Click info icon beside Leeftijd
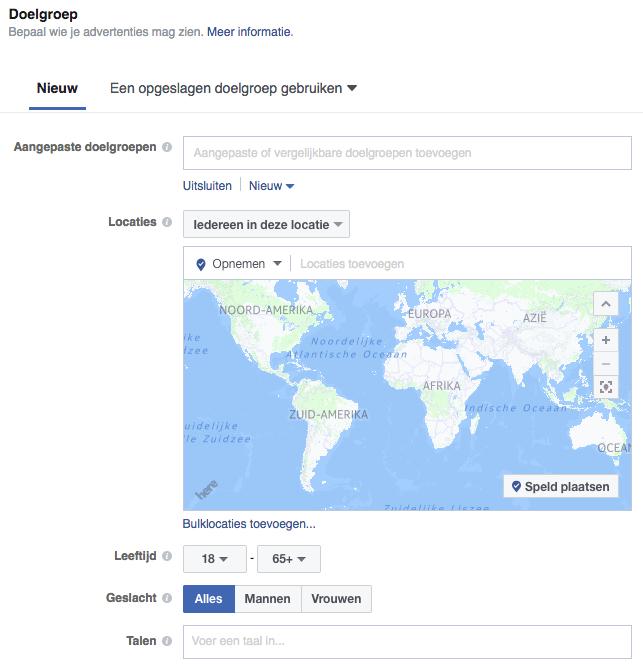This screenshot has height=669, width=643. point(167,556)
